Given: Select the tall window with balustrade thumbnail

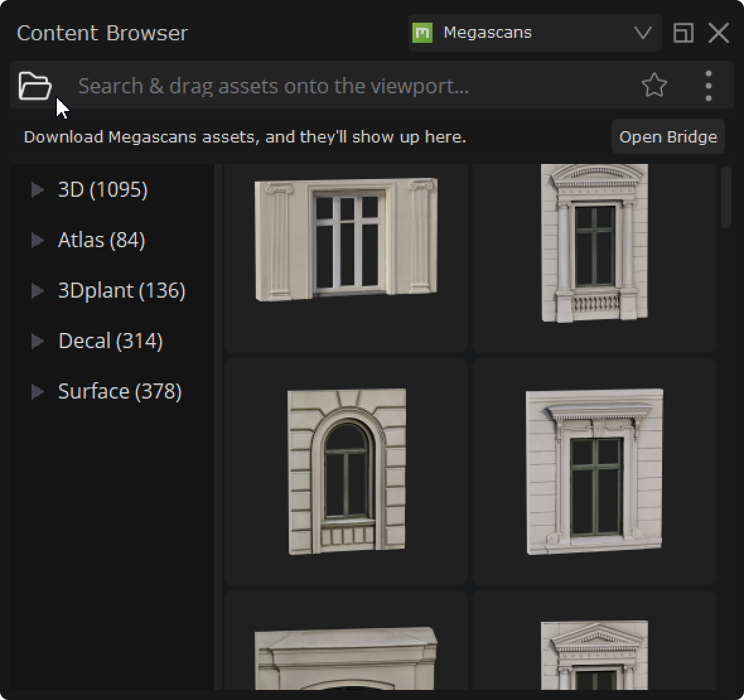Looking at the screenshot, I should click(x=595, y=243).
